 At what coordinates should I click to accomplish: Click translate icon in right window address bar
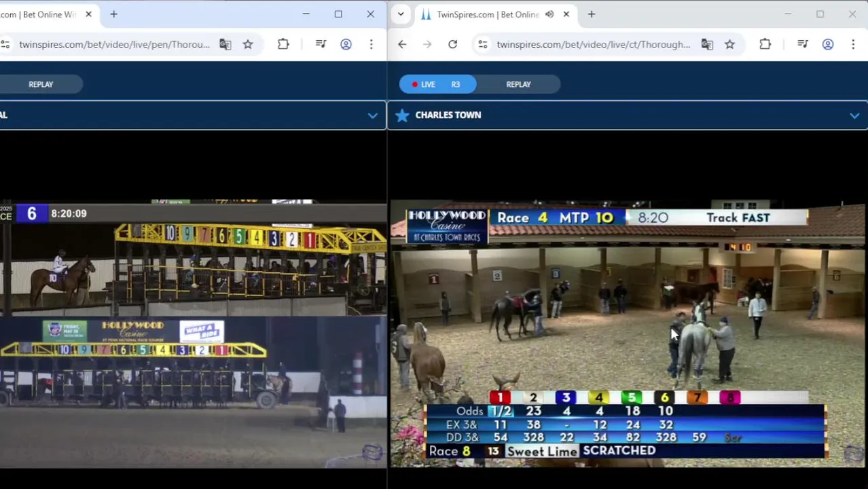pos(707,44)
